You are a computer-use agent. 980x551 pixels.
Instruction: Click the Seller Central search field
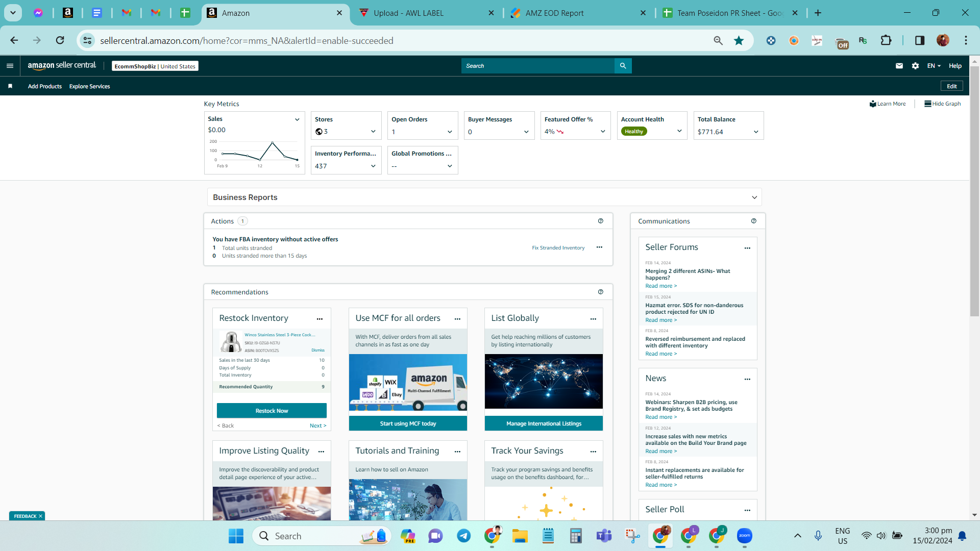point(538,66)
